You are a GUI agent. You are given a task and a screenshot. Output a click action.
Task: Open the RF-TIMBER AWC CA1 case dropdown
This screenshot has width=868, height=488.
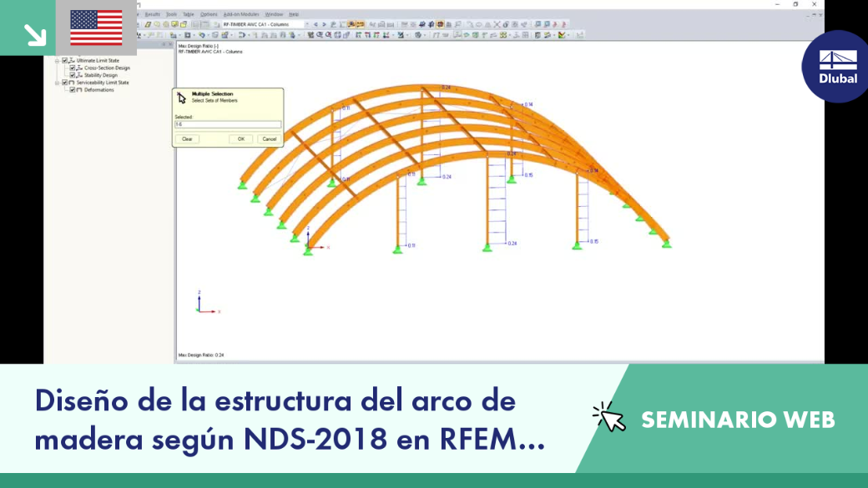[x=306, y=24]
